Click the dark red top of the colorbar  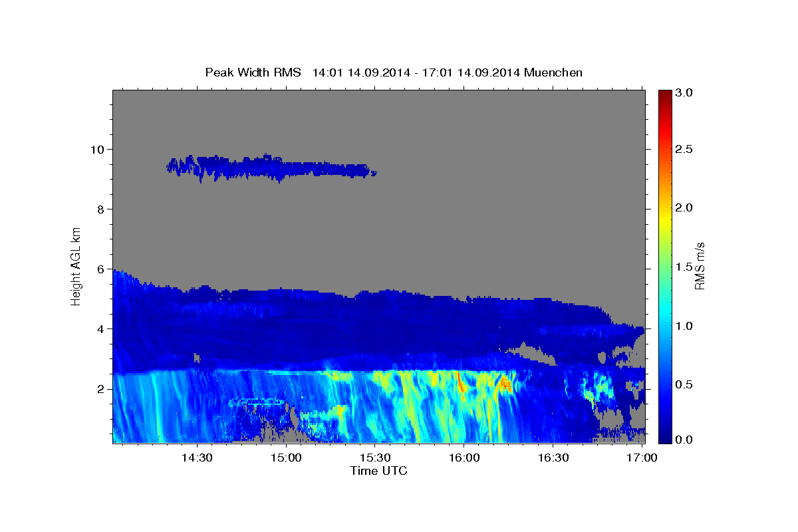664,96
